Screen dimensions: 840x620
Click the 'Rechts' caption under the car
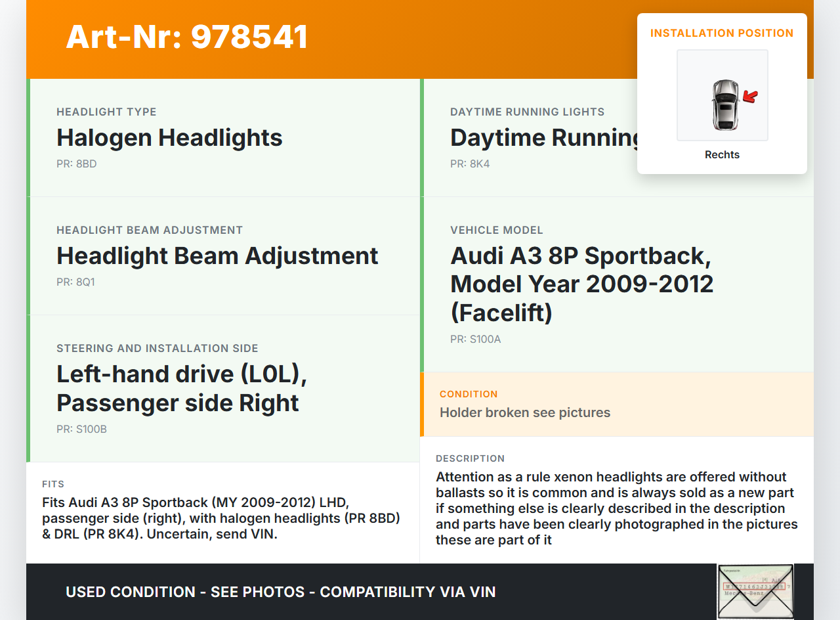click(722, 155)
